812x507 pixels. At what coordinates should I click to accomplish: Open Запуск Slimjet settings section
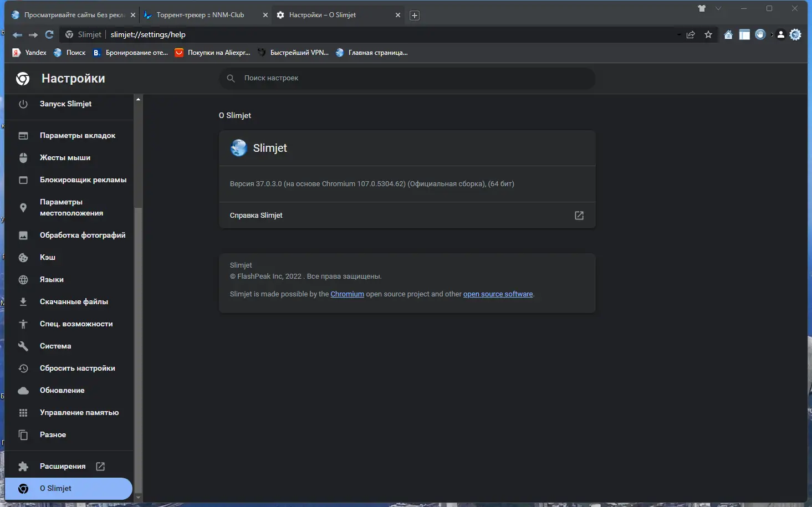[69, 104]
